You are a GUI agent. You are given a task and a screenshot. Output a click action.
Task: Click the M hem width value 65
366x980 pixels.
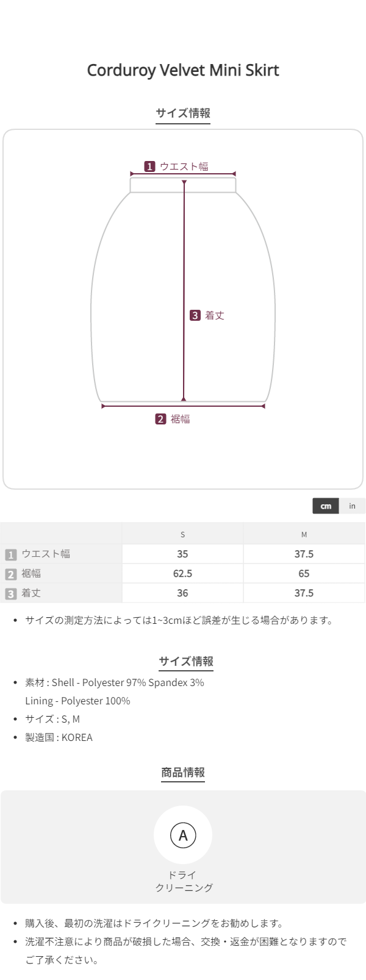tap(304, 573)
